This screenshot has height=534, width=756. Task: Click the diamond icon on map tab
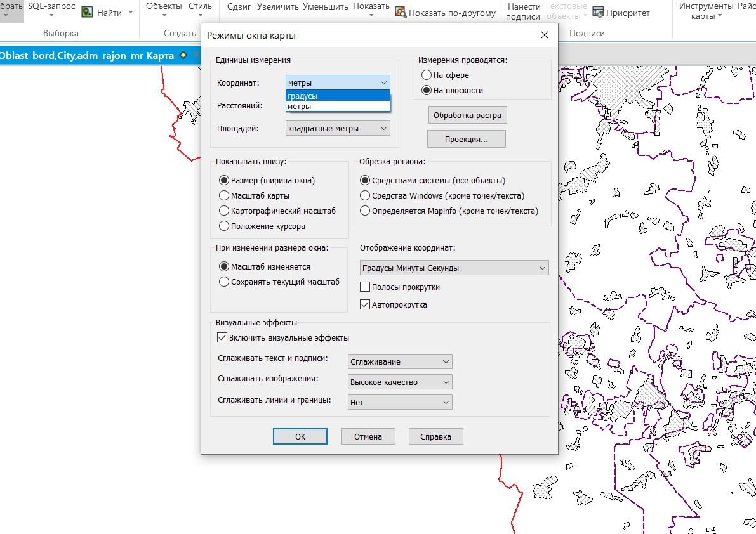click(x=183, y=55)
